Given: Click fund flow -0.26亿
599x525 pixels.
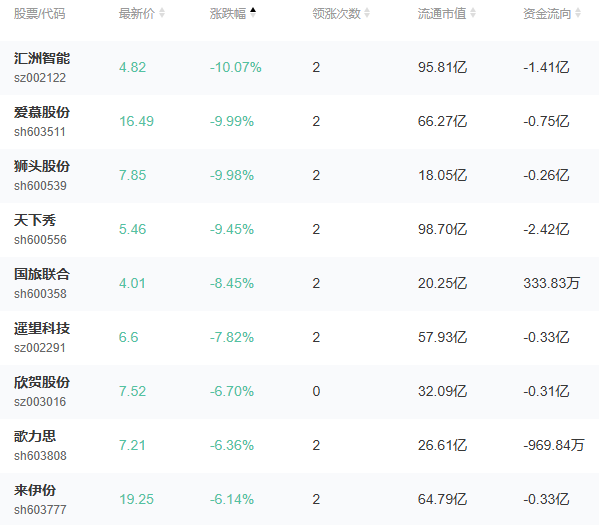Looking at the screenshot, I should click(x=546, y=175).
